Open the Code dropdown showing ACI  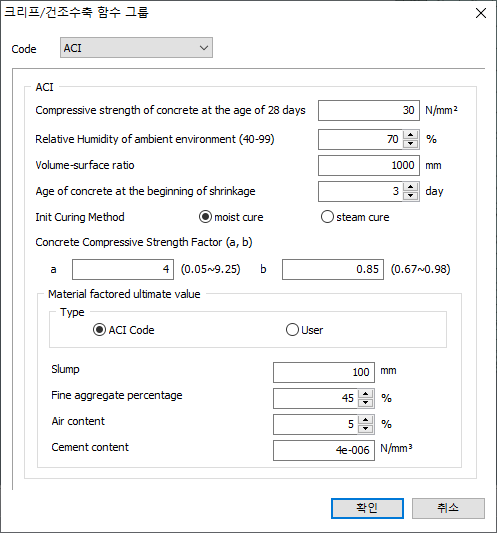tap(136, 48)
